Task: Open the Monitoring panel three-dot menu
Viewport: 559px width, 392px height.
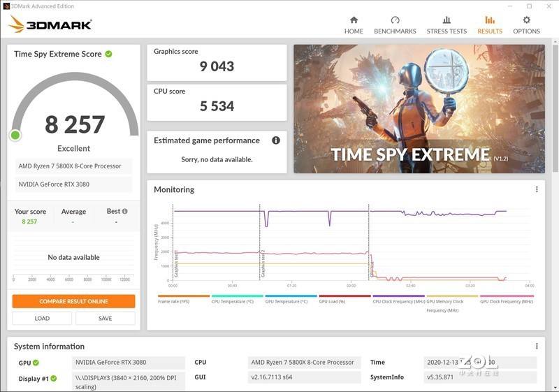Action: click(x=537, y=189)
